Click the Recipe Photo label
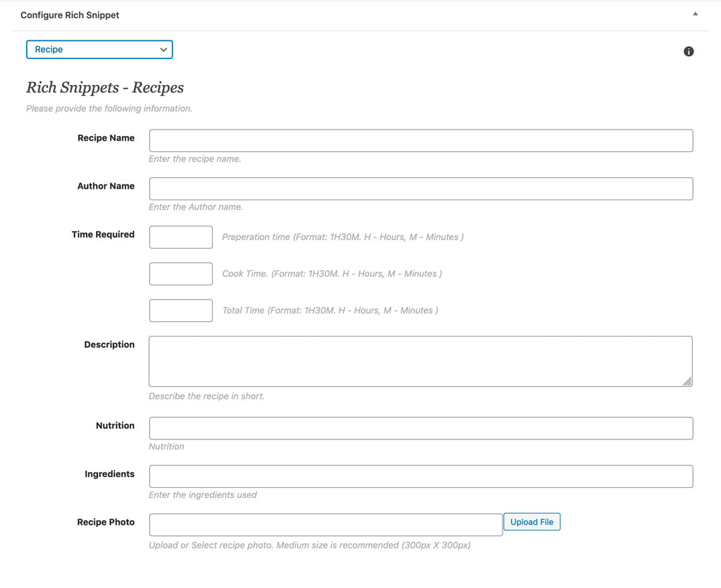This screenshot has height=588, width=721. (x=106, y=522)
